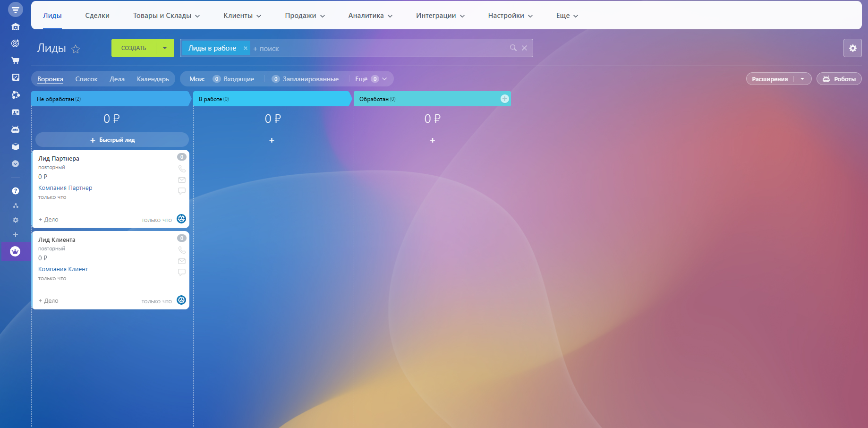Open the dropdown arrow beside the СОЗДАТЬ button
This screenshot has height=428, width=868.
165,48
